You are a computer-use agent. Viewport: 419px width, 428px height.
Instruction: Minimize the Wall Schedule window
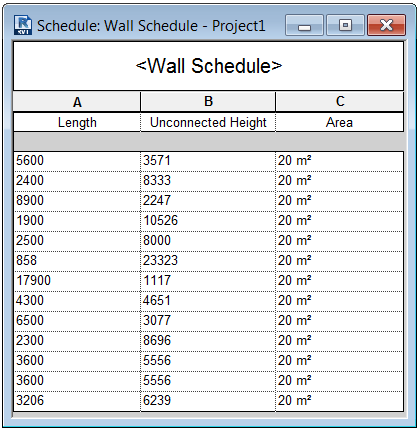point(304,25)
